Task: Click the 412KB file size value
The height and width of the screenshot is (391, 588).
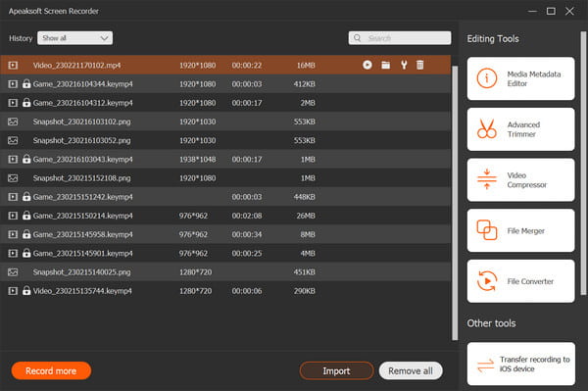Action: click(304, 84)
